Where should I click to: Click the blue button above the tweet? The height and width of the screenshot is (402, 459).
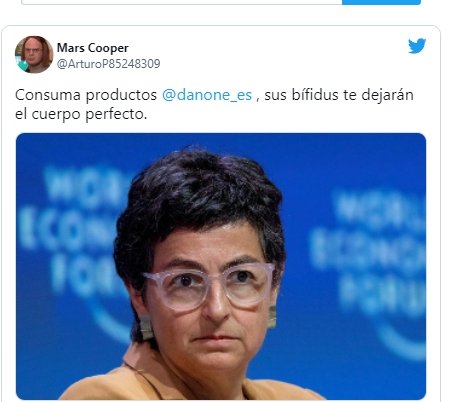381,2
